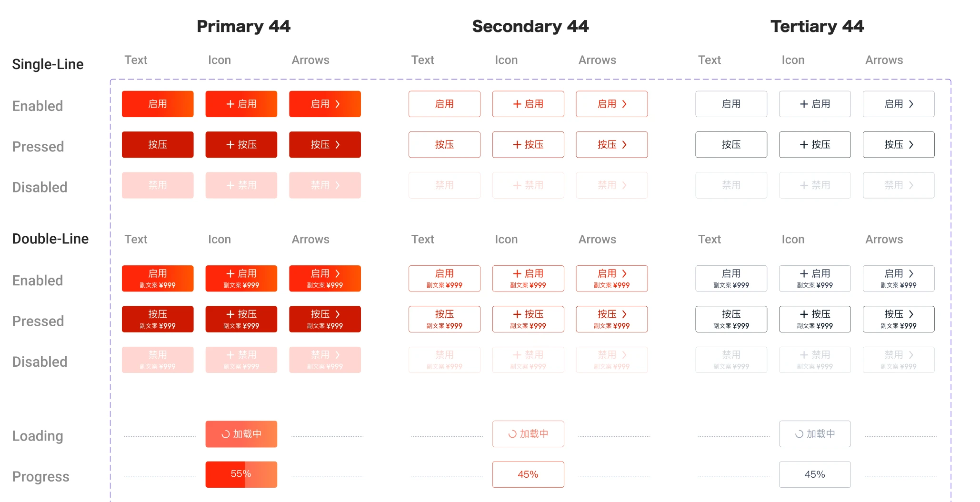This screenshot has height=502, width=980.
Task: Click chevron on Tertiary enabled single-line button
Action: tap(911, 104)
